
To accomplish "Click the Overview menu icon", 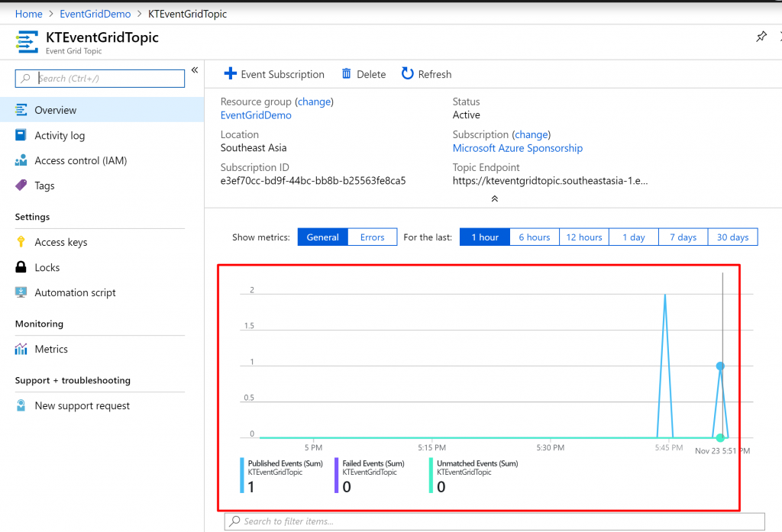I will pos(21,110).
